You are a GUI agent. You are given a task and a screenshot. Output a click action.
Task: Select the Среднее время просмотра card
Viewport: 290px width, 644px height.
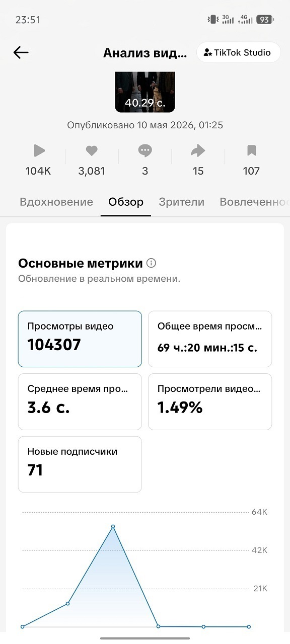pyautogui.click(x=80, y=401)
